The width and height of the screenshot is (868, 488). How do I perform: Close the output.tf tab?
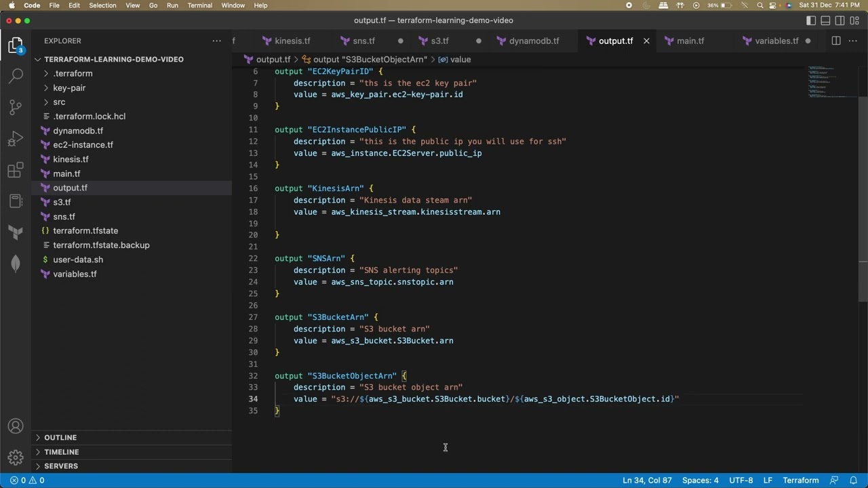tap(646, 41)
